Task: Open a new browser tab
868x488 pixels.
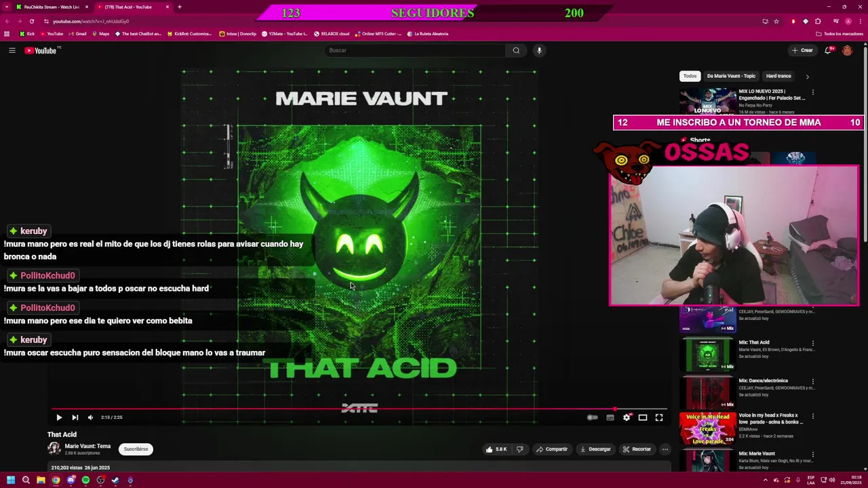Action: pyautogui.click(x=180, y=7)
